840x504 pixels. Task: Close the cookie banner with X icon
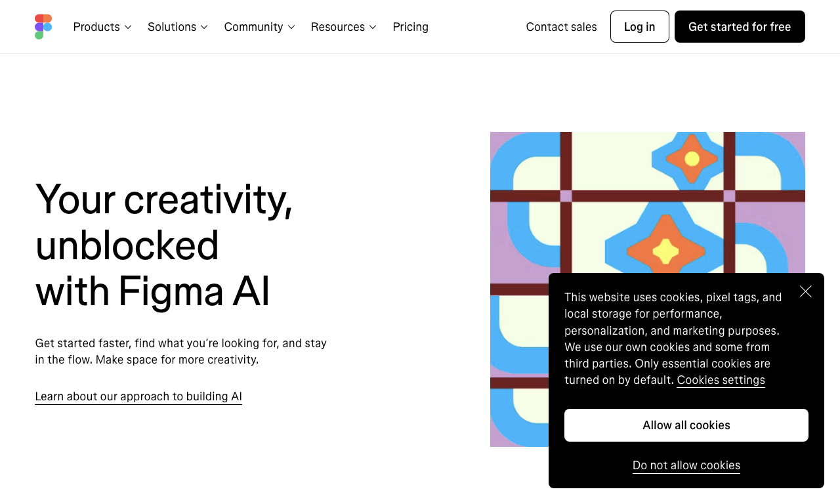pyautogui.click(x=806, y=291)
